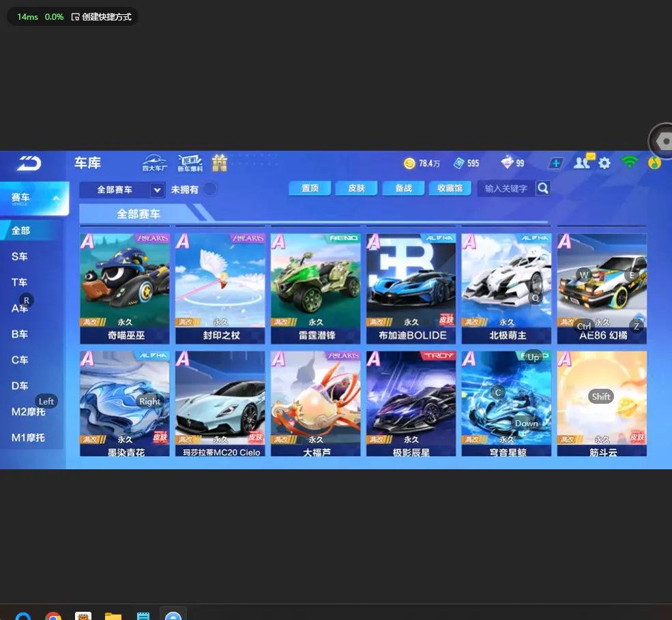Select the 极影辰星 car card
Screen dimensions: 672x620
(x=411, y=404)
